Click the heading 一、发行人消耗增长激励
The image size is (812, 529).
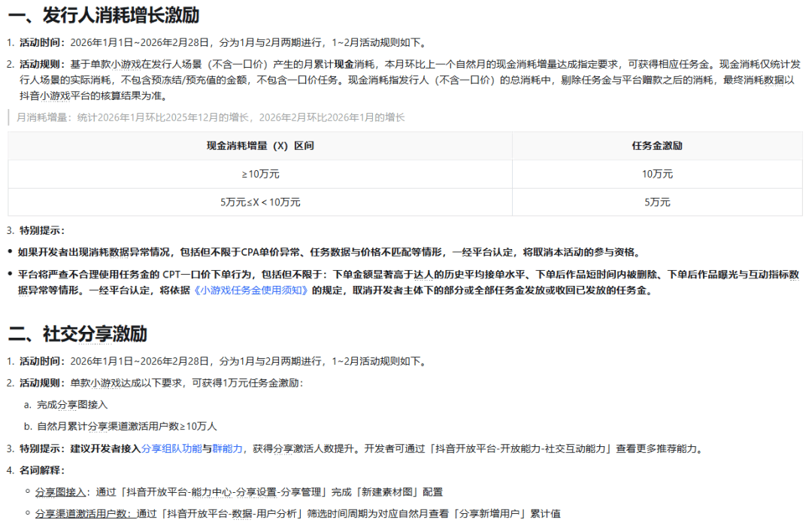click(x=104, y=14)
